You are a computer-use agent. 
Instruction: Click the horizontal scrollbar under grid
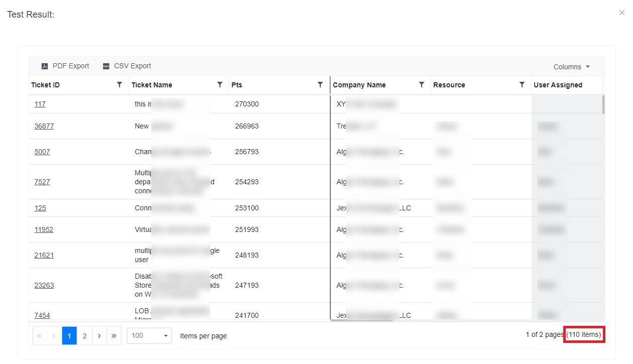(361, 320)
